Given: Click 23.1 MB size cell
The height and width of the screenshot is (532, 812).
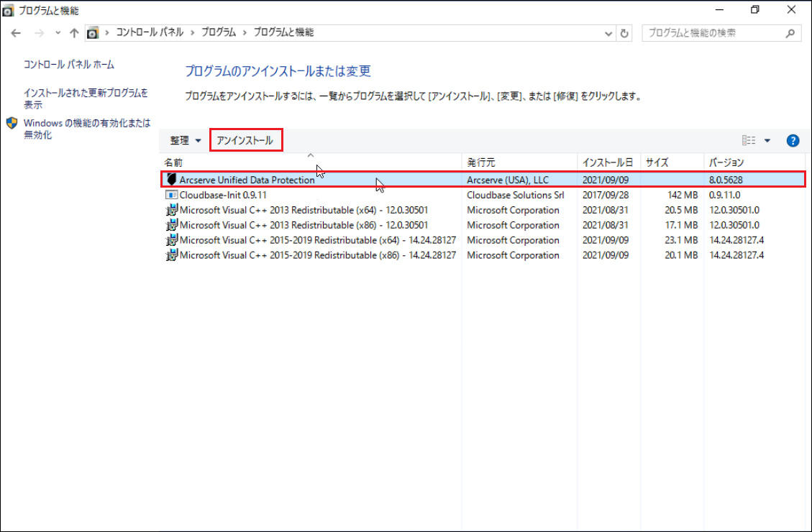Looking at the screenshot, I should point(681,240).
